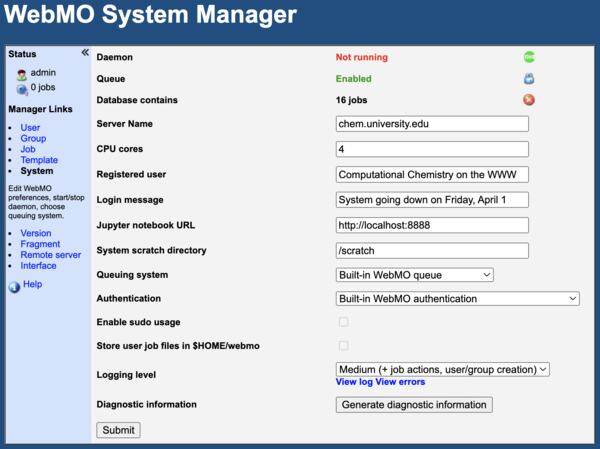Image resolution: width=600 pixels, height=449 pixels.
Task: Click the Login message text field
Action: pyautogui.click(x=432, y=200)
